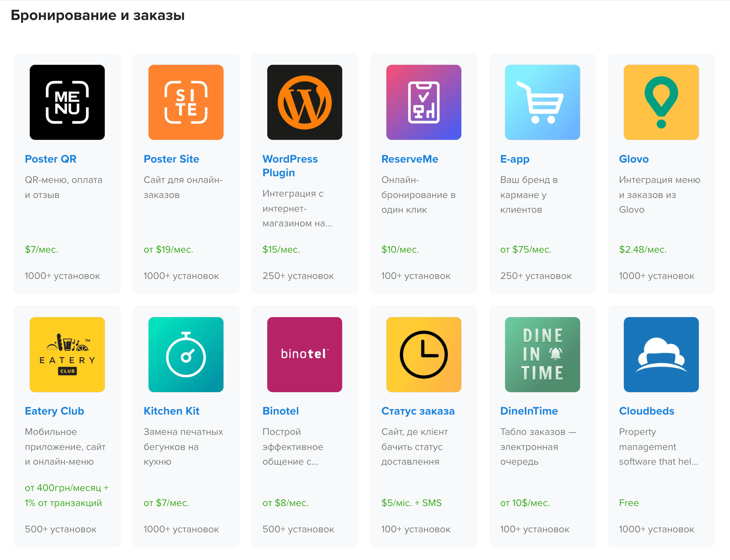This screenshot has width=730, height=560.
Task: Click the blue Cloudbeds cloud icon
Action: click(x=661, y=355)
